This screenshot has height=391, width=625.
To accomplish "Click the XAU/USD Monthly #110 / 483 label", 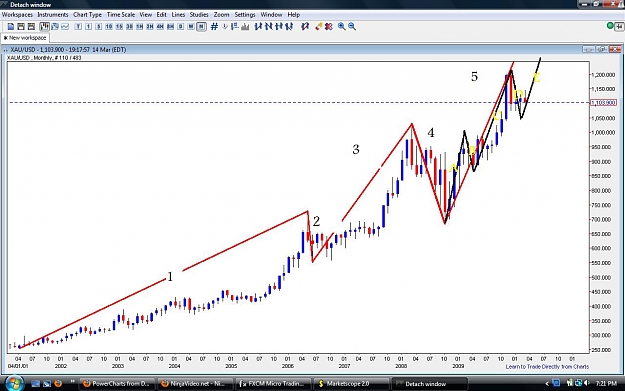I will tap(44, 57).
